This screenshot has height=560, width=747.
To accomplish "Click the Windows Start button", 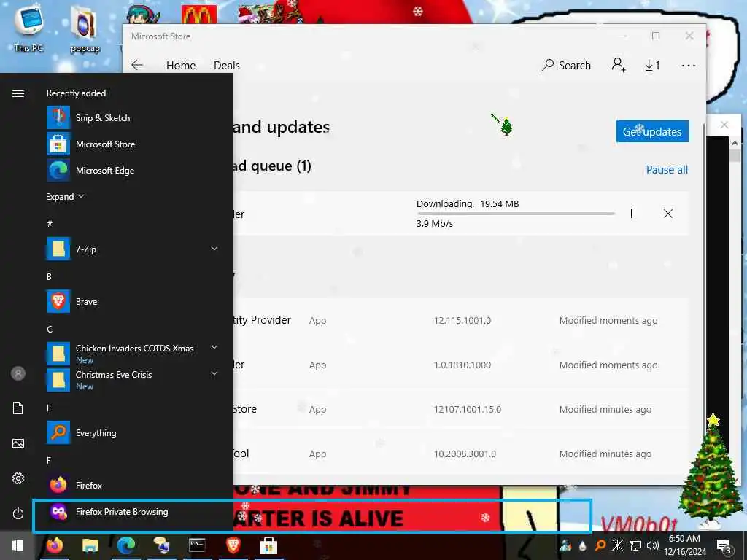I will coord(18,545).
